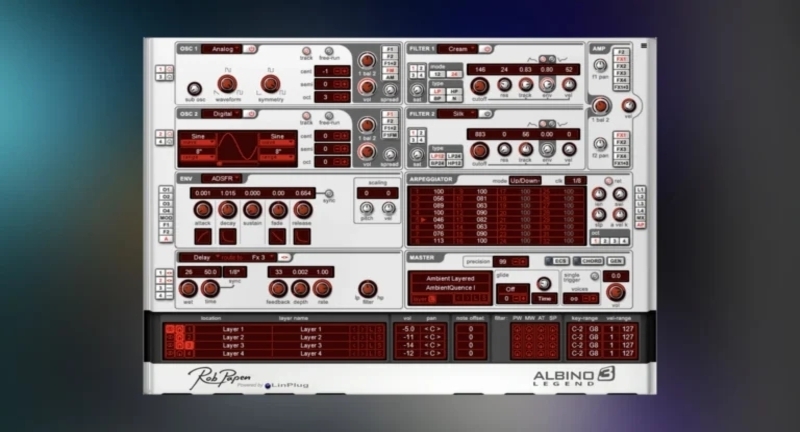Select the MOD envelope tab
Screen dimensions: 800x432
[x=166, y=218]
